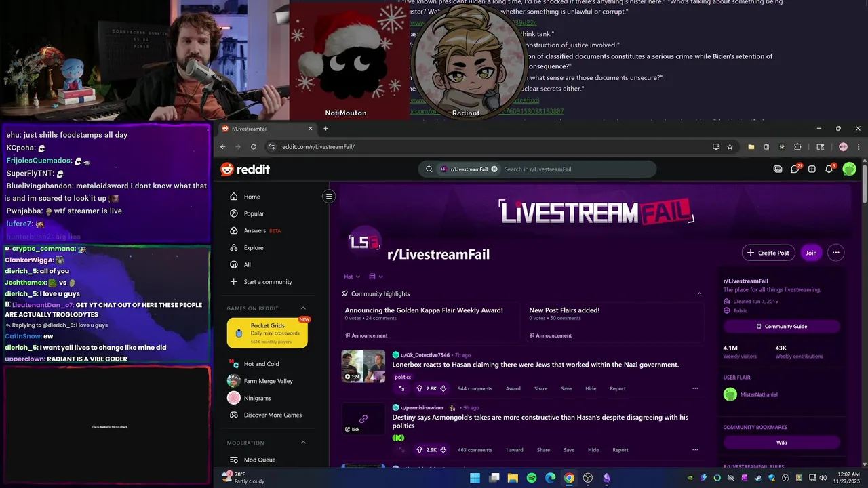Open Farm Merge Valley game
Viewport: 868px width, 488px height.
(x=267, y=381)
